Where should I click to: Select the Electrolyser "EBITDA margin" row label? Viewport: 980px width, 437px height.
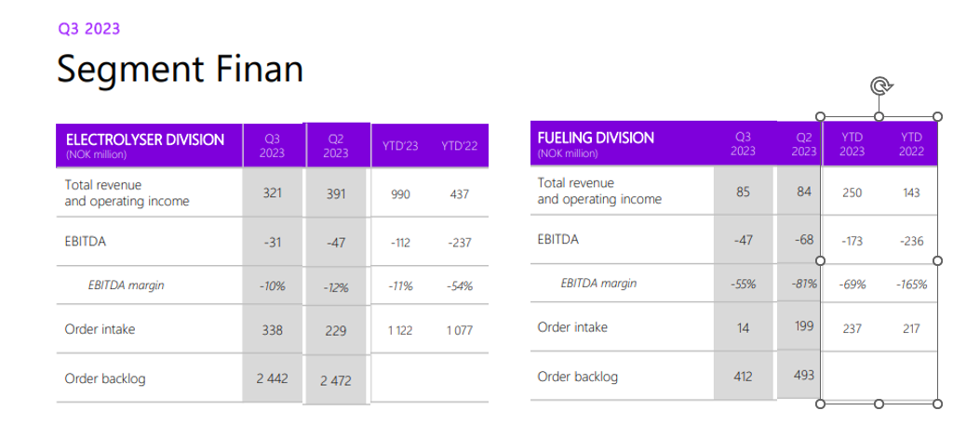coord(127,285)
